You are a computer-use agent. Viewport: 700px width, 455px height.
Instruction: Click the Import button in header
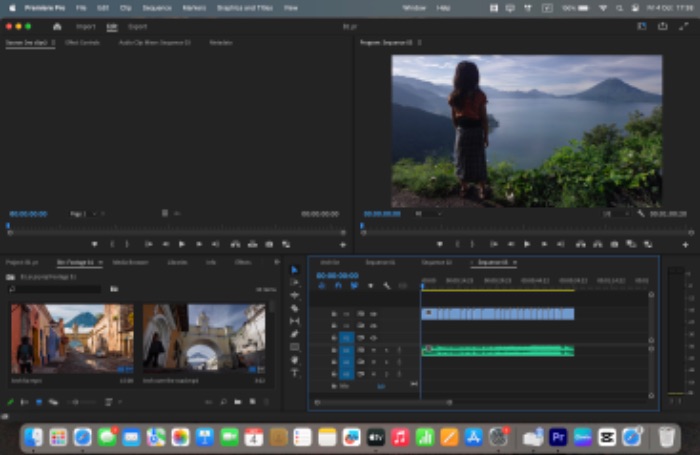coord(86,27)
